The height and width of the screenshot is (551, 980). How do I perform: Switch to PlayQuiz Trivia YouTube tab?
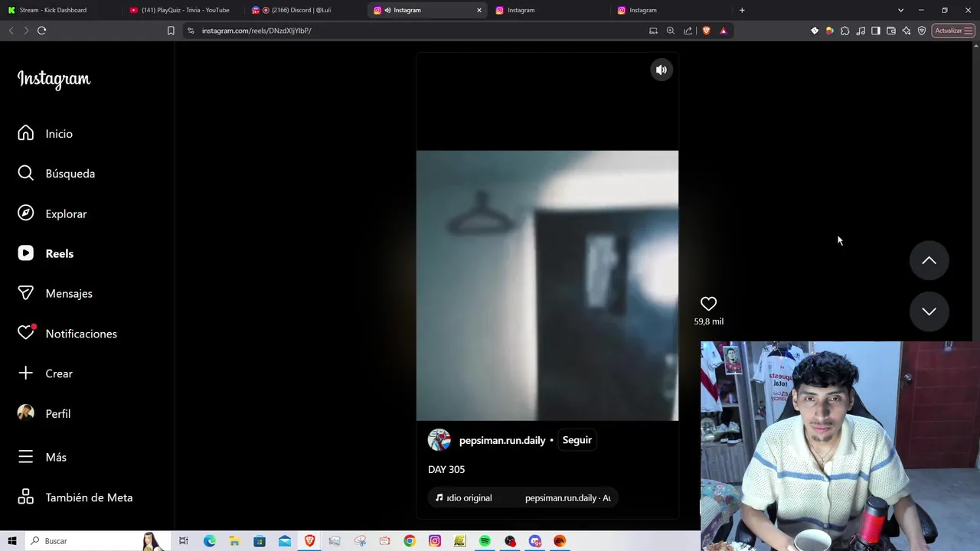point(184,10)
